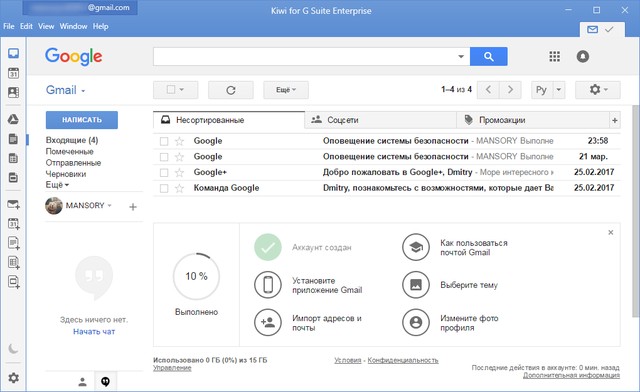
Task: Open the Edit menu
Action: [26, 26]
